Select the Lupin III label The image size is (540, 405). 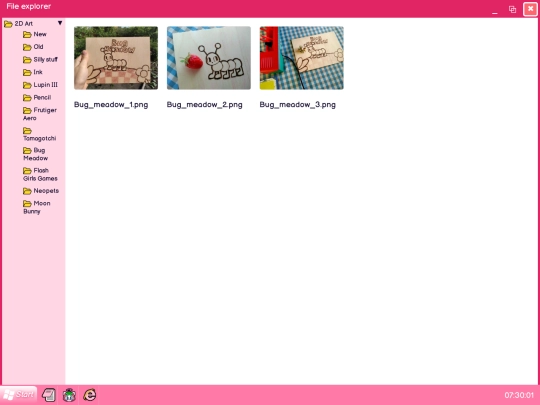tap(45, 85)
